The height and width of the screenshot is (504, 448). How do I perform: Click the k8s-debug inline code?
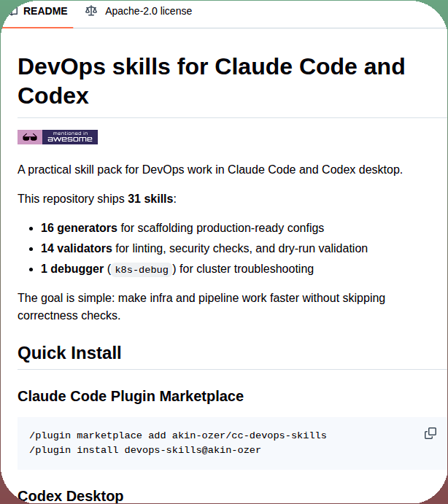point(142,269)
